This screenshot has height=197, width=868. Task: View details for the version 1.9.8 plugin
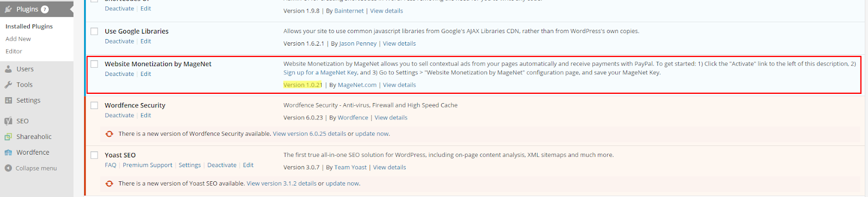(x=387, y=11)
